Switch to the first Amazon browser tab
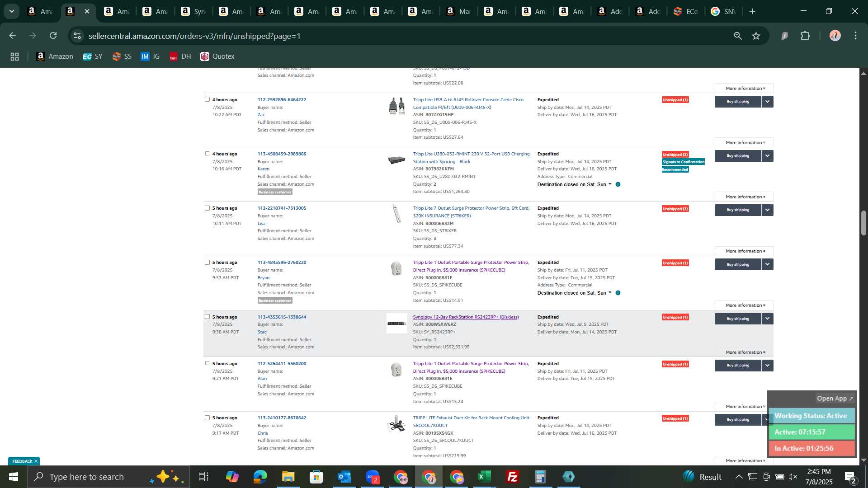Screen dimensions: 868x488 tap(41, 11)
